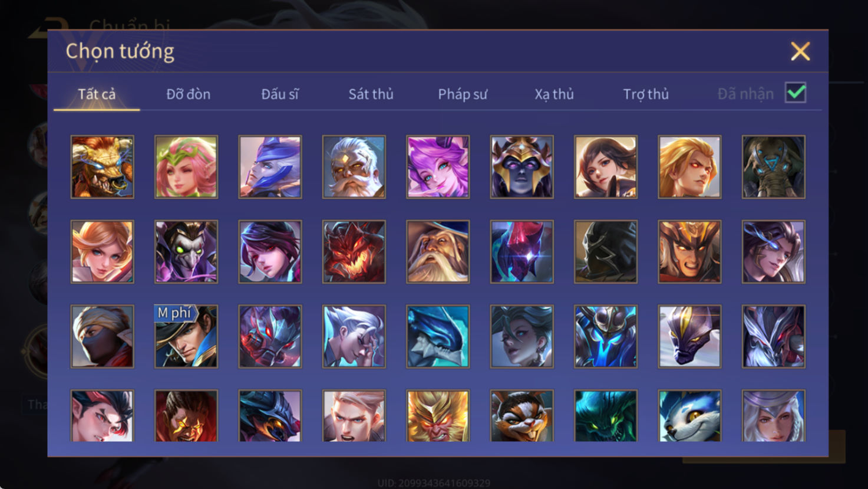Close the Chọn tướng dialog
This screenshot has height=489, width=868.
point(800,51)
